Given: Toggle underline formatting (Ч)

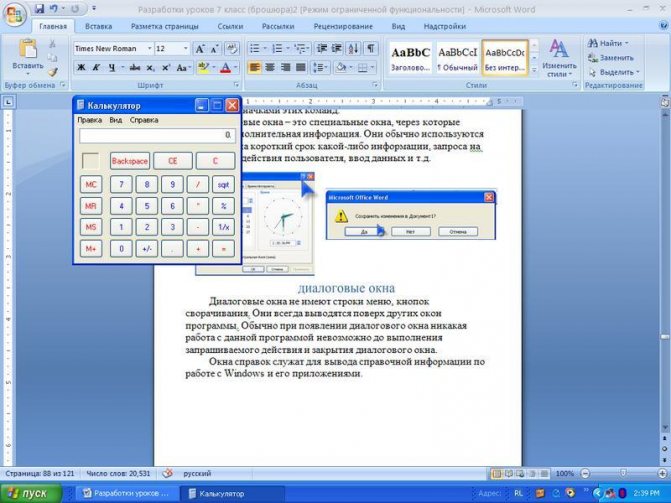Looking at the screenshot, I should [113, 67].
